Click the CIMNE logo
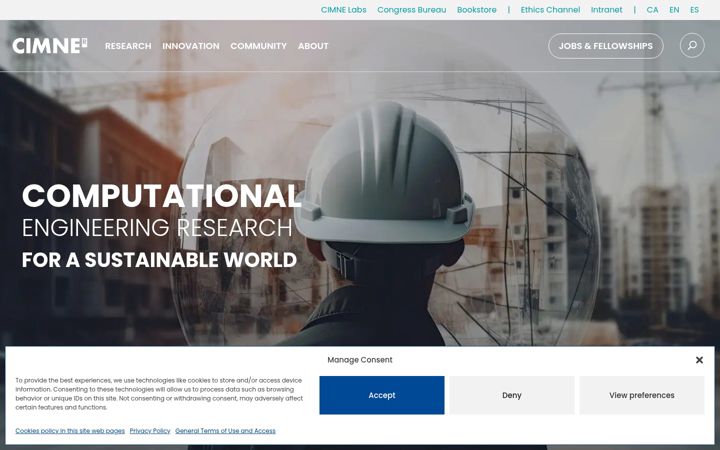 (50, 45)
